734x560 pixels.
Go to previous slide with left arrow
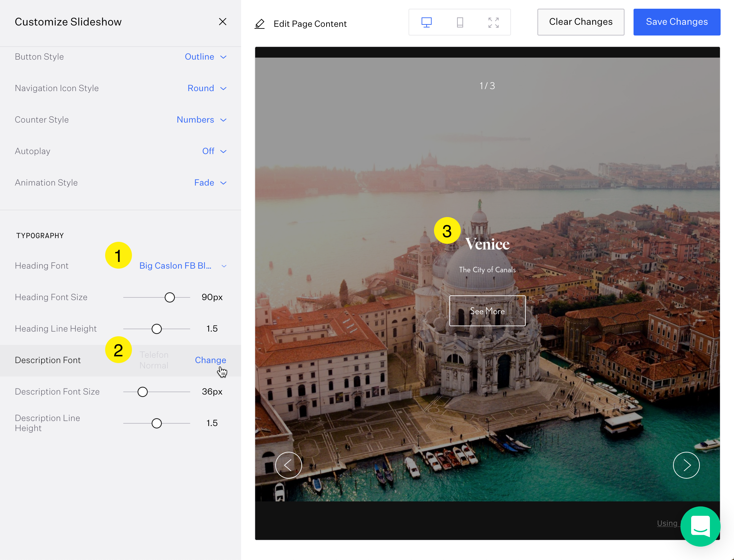(288, 465)
